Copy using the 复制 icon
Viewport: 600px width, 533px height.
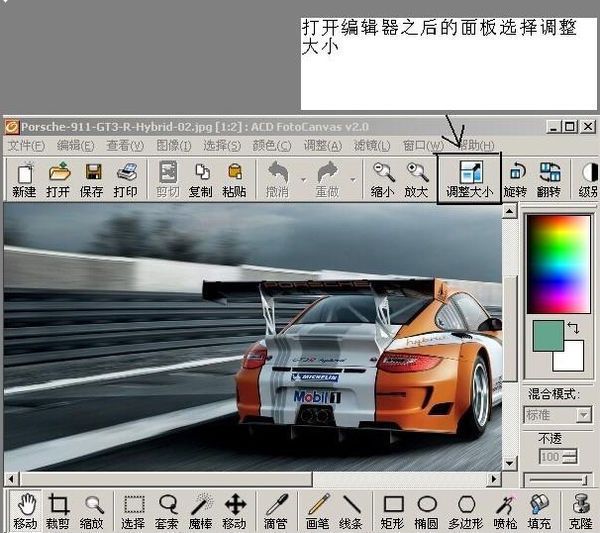(x=201, y=179)
